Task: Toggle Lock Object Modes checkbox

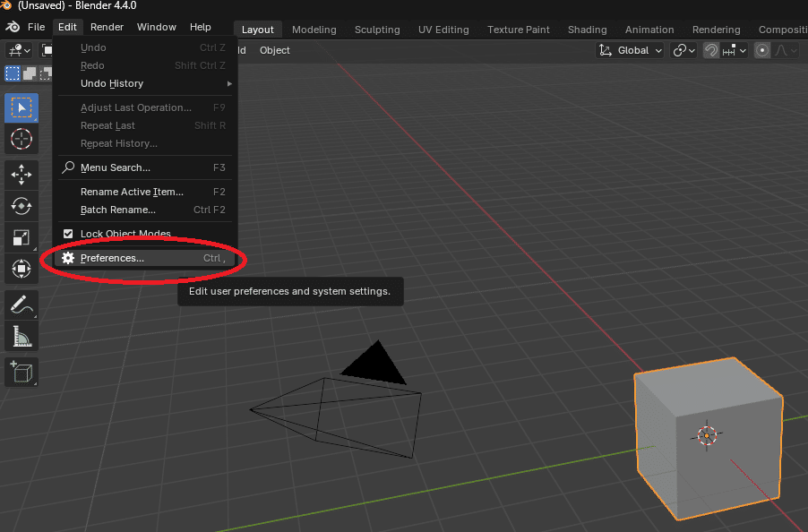Action: tap(67, 233)
